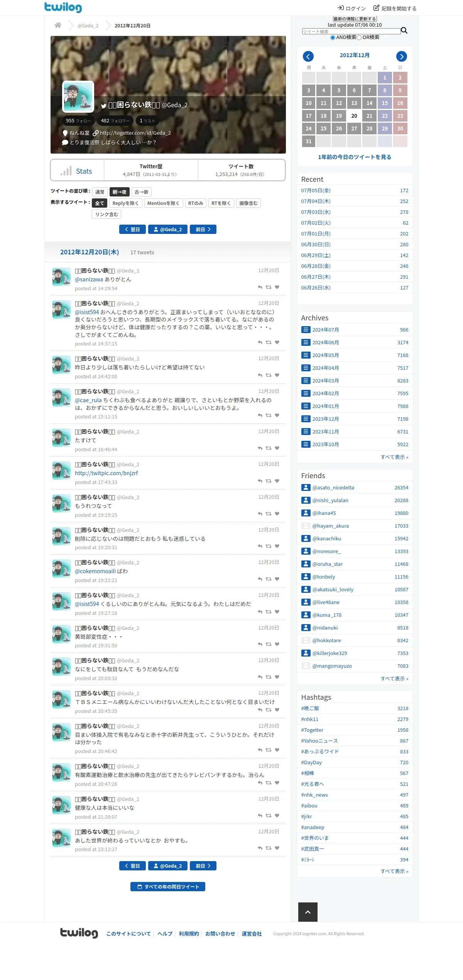Click 記録を開始する link
Viewport: 463px width, 980px height.
click(395, 8)
